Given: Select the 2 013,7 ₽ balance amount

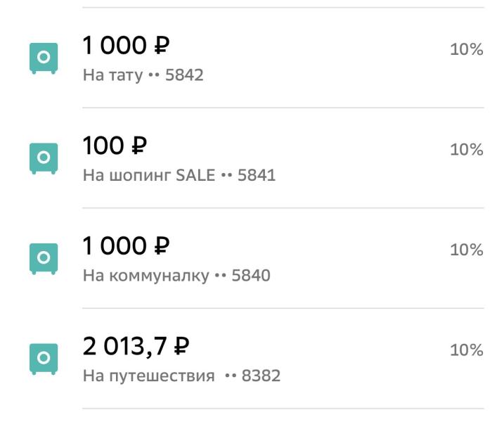Looking at the screenshot, I should 137,347.
